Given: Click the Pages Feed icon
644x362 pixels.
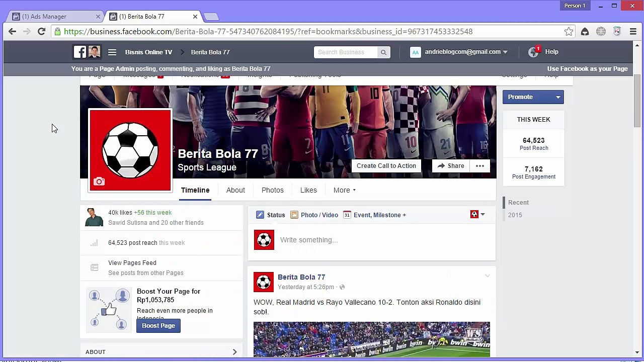Looking at the screenshot, I should (x=94, y=267).
